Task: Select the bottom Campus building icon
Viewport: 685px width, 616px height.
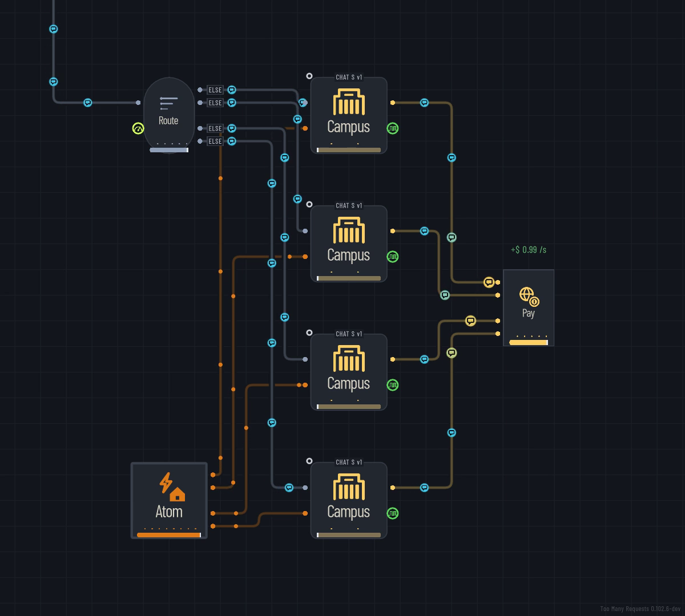Action: (349, 488)
